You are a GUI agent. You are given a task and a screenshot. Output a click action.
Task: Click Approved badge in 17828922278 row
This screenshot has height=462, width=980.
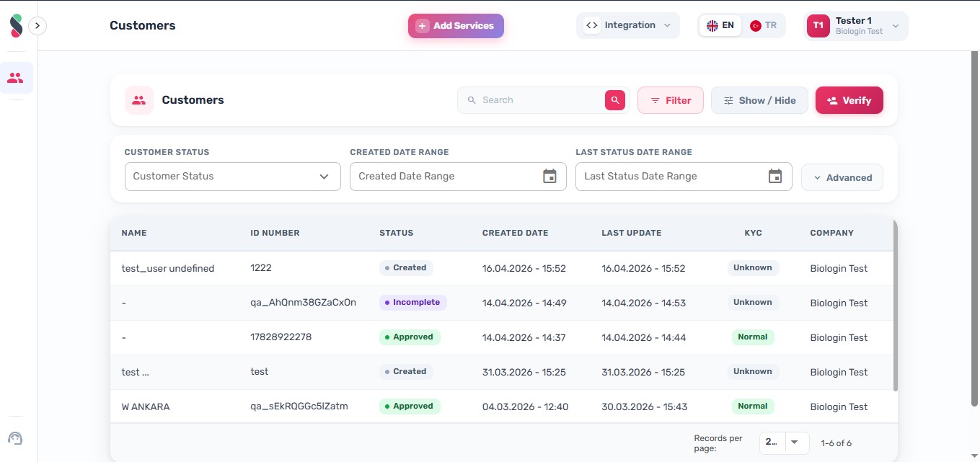pyautogui.click(x=410, y=337)
